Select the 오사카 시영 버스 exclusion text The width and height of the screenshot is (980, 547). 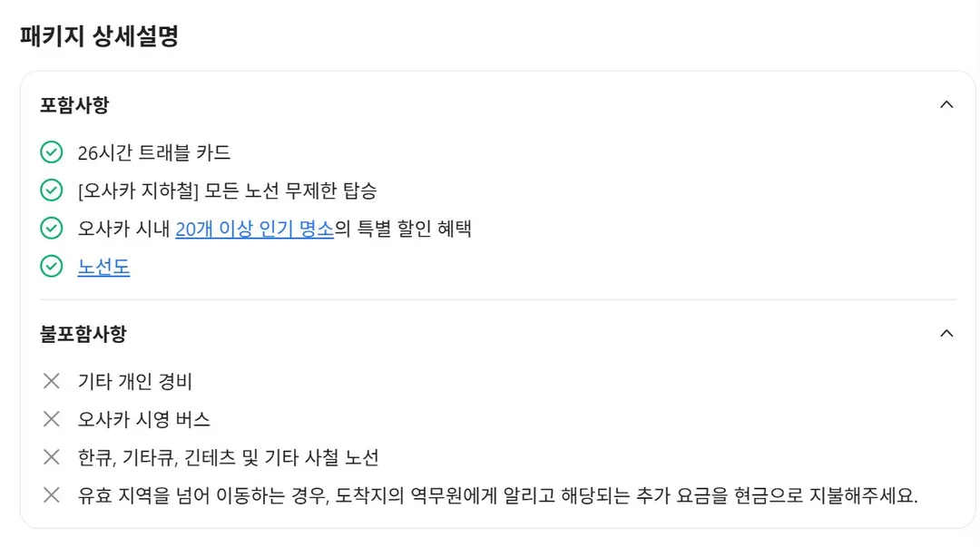click(x=143, y=419)
